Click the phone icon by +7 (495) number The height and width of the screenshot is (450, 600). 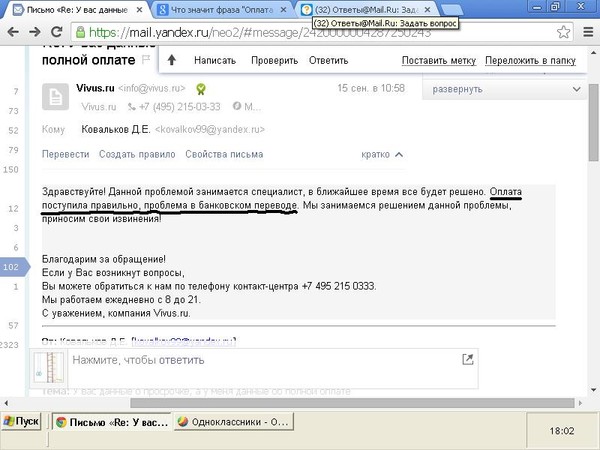132,107
